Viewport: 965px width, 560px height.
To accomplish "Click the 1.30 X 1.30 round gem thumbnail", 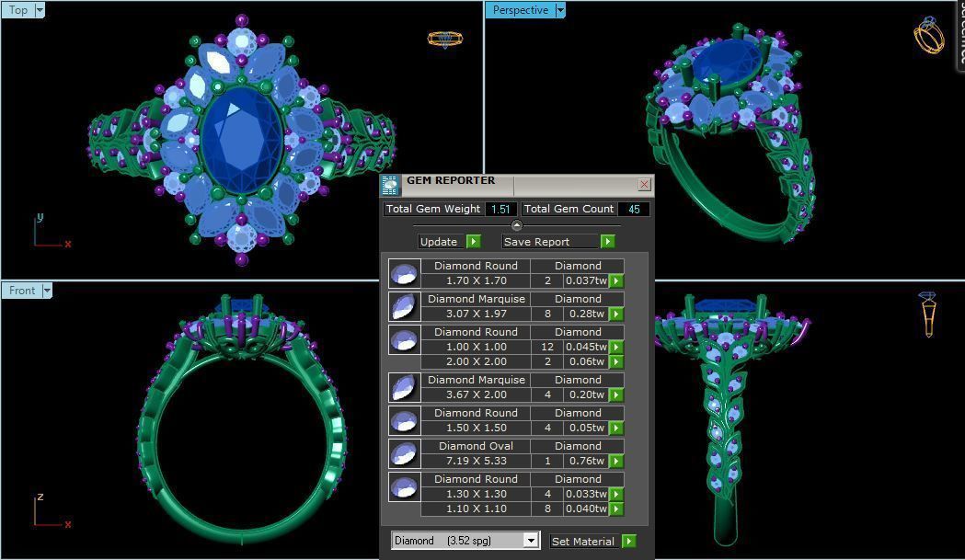I will pos(405,487).
